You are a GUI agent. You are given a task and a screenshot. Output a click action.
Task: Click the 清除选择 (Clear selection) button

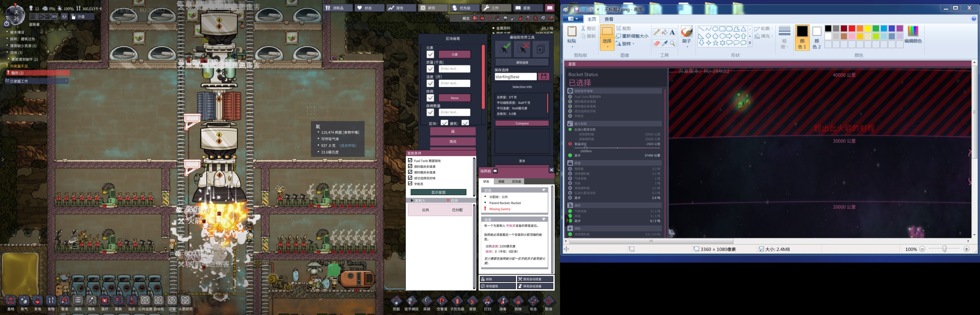[x=522, y=62]
